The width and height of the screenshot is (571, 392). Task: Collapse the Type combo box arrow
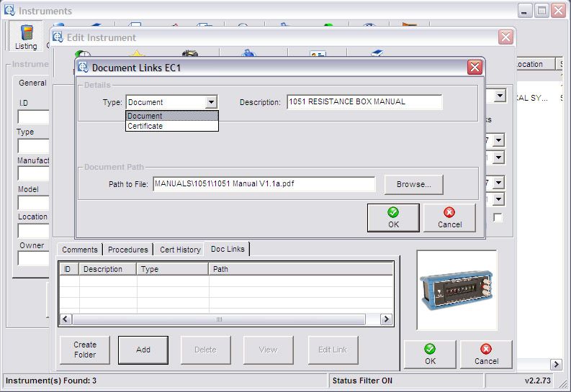click(x=211, y=102)
